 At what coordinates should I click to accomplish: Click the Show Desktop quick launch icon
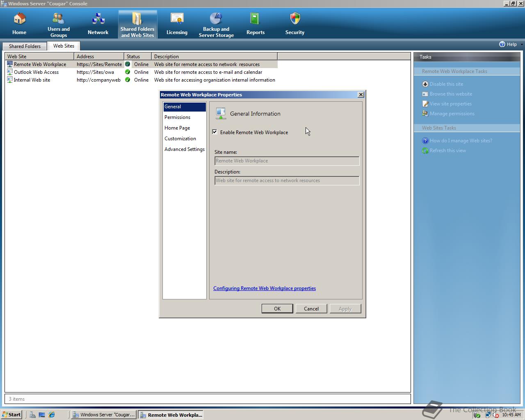[x=42, y=415]
